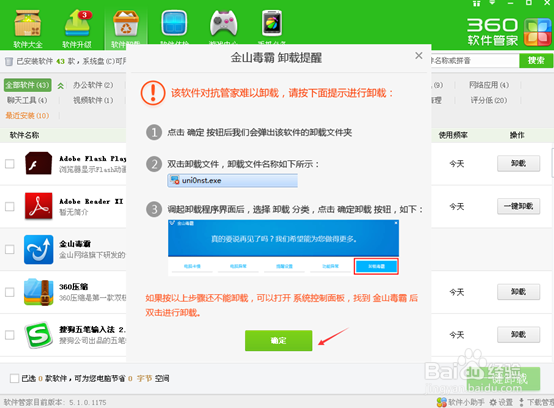Click the uni0nst.exe file entry
This screenshot has width=554, height=408.
pyautogui.click(x=232, y=181)
